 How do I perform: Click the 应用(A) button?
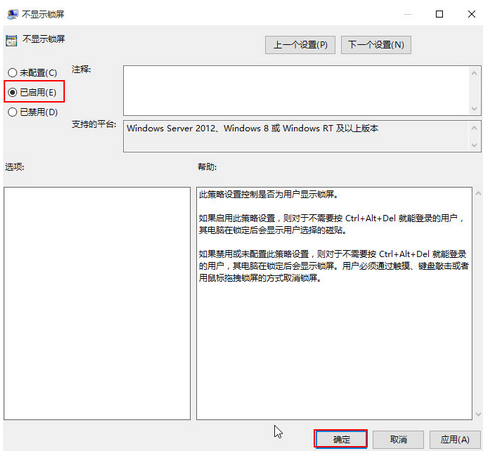[455, 439]
